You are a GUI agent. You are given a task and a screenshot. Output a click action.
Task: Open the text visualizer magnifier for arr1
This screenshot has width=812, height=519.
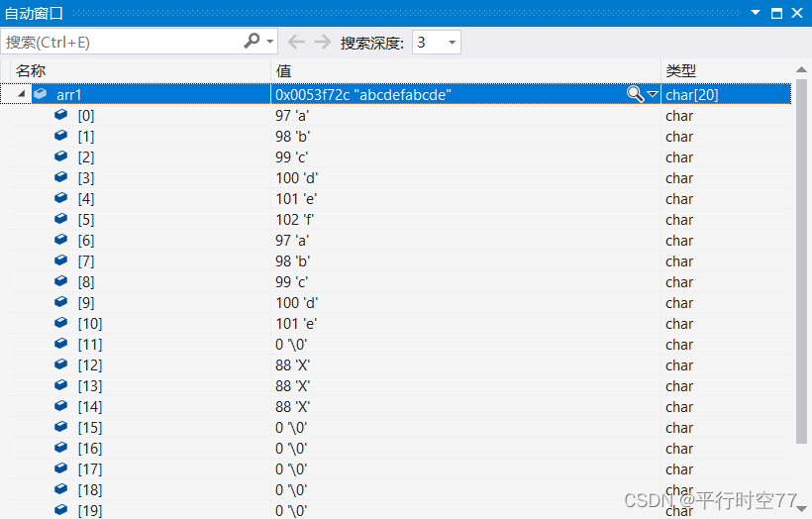[635, 94]
